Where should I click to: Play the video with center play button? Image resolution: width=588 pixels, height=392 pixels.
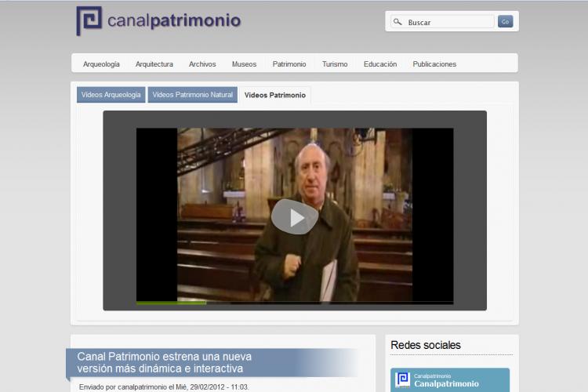point(295,217)
